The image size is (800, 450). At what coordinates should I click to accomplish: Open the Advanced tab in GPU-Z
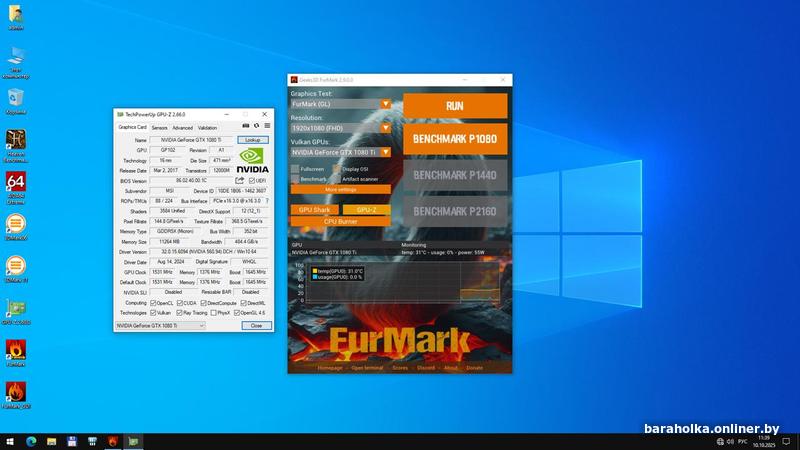point(182,128)
